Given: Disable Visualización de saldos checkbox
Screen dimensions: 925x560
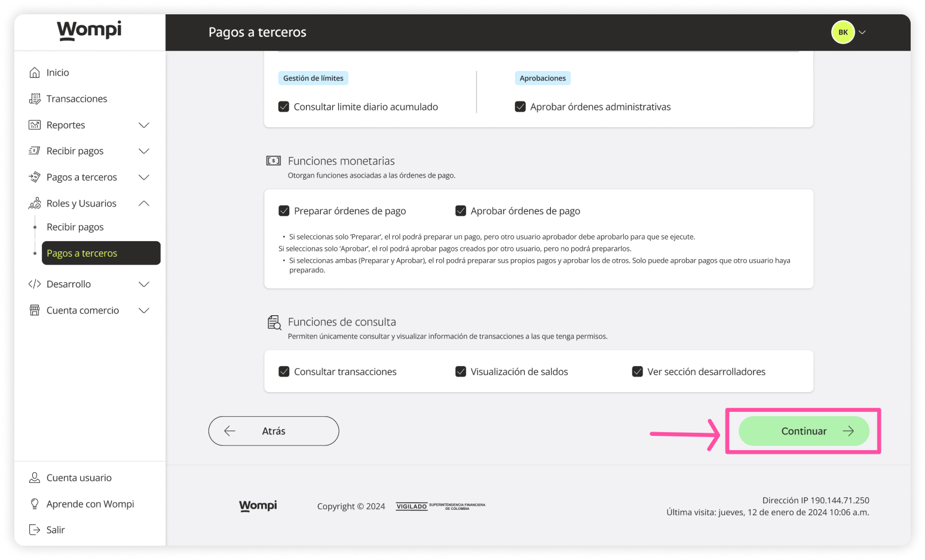Looking at the screenshot, I should click(x=461, y=371).
